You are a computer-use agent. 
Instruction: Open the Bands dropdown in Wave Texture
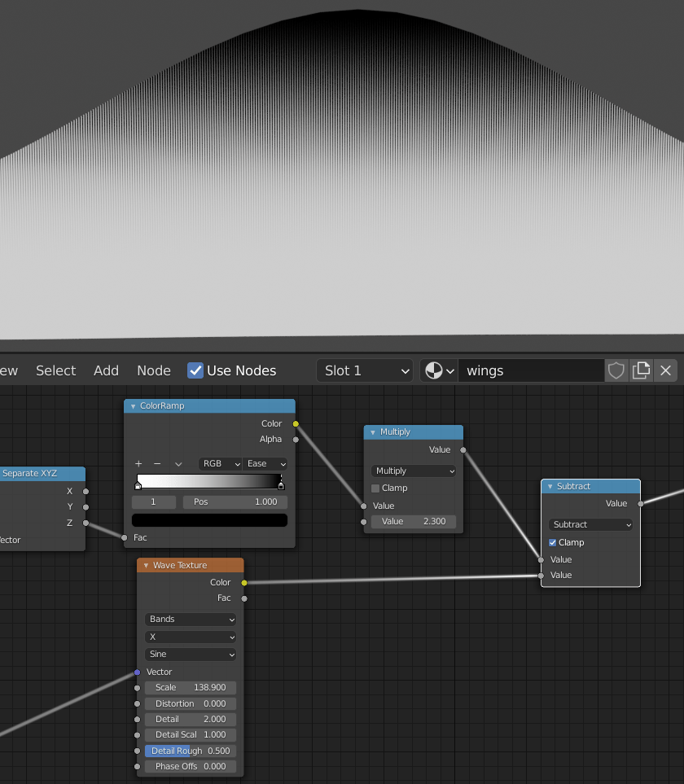[190, 619]
